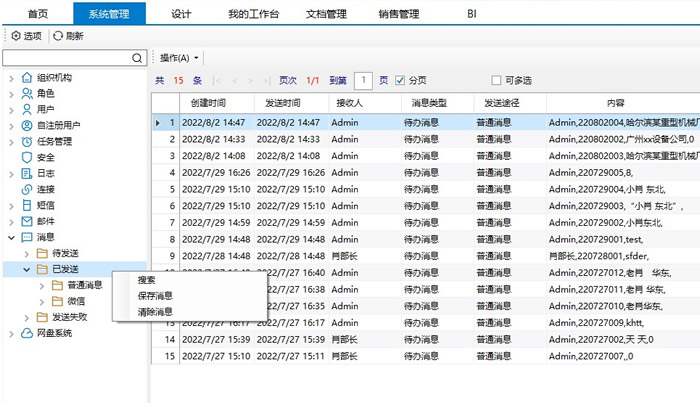Click the 刷新 refresh icon
The image size is (700, 403).
(x=58, y=36)
